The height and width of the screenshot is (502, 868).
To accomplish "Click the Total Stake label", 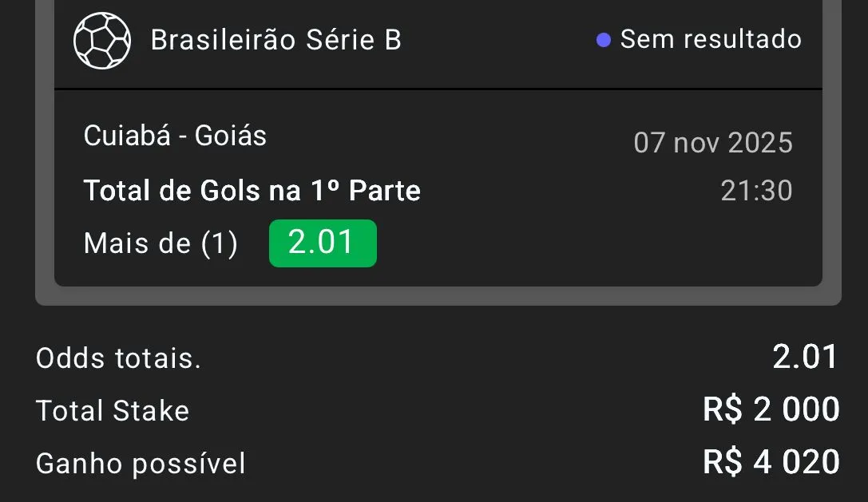I will [x=113, y=411].
